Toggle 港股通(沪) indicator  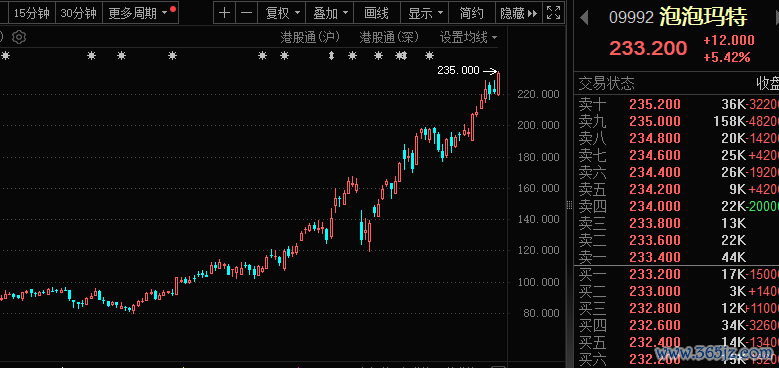310,37
